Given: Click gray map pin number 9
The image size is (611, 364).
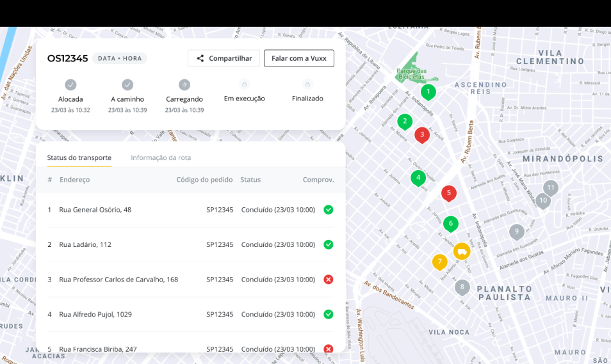Looking at the screenshot, I should 517,232.
